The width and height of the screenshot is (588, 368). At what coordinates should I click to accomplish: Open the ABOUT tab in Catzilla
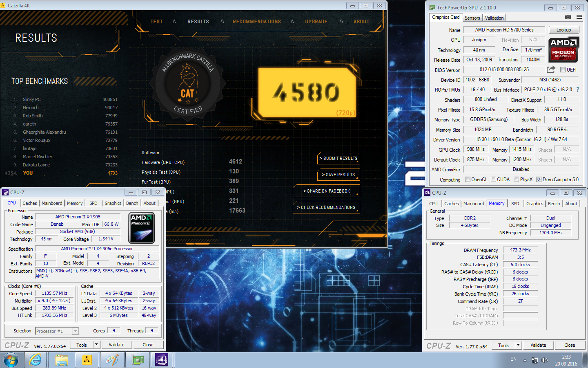click(361, 22)
